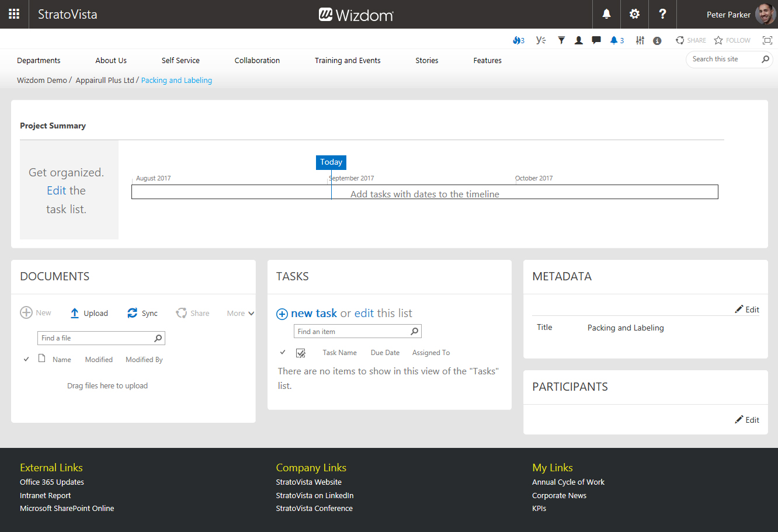
Task: Open the app launcher waffle grid
Action: [14, 14]
